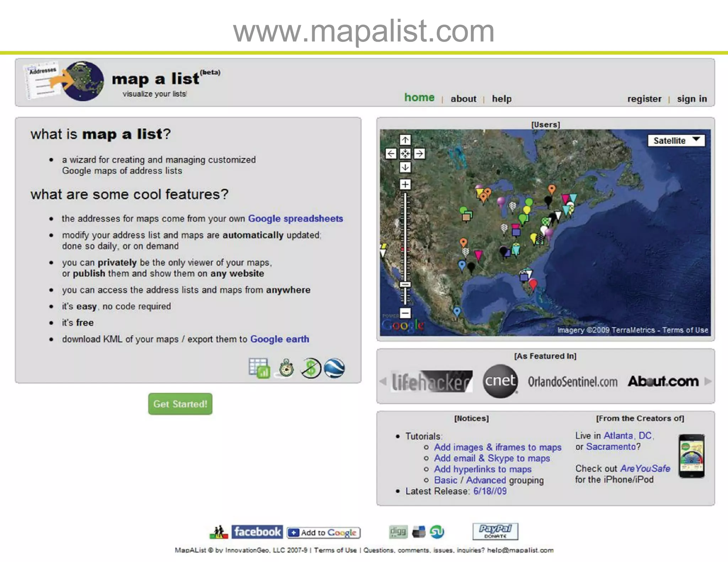Click the Add to Google button
The image size is (728, 562).
click(x=324, y=533)
